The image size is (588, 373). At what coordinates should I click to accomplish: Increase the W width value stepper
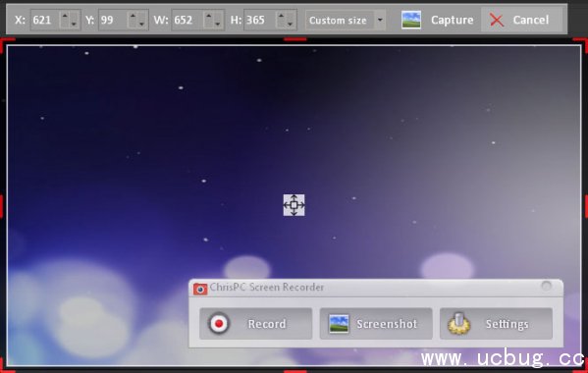point(208,16)
